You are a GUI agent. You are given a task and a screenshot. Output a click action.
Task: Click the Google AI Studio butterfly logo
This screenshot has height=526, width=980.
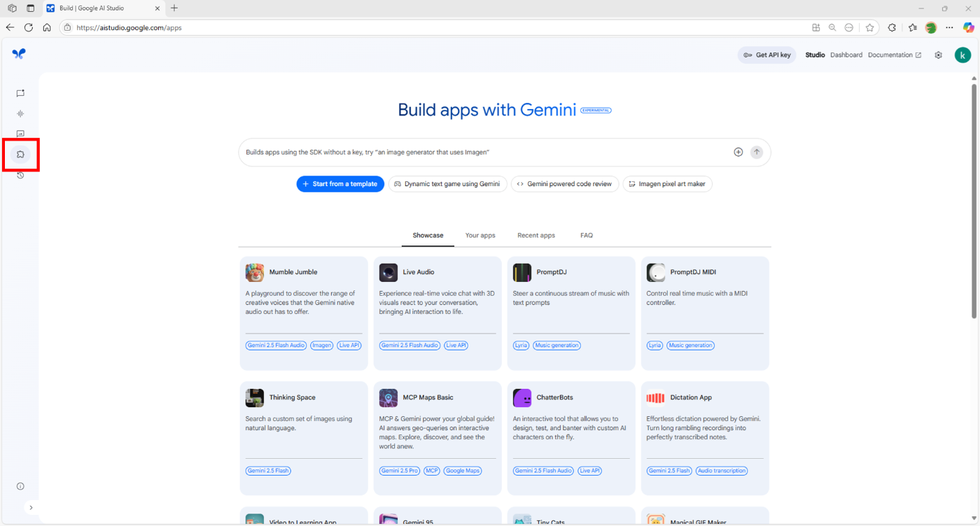[19, 54]
